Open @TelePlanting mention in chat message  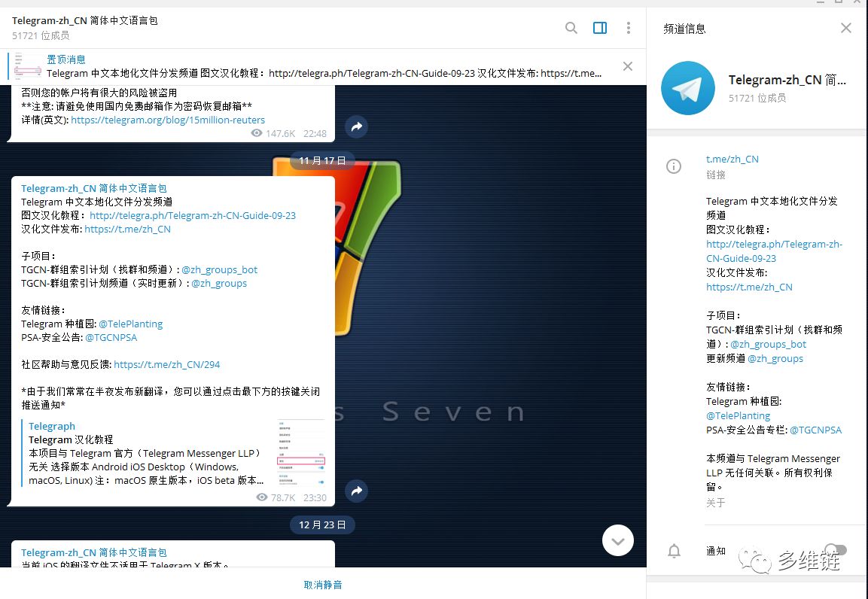click(x=131, y=324)
